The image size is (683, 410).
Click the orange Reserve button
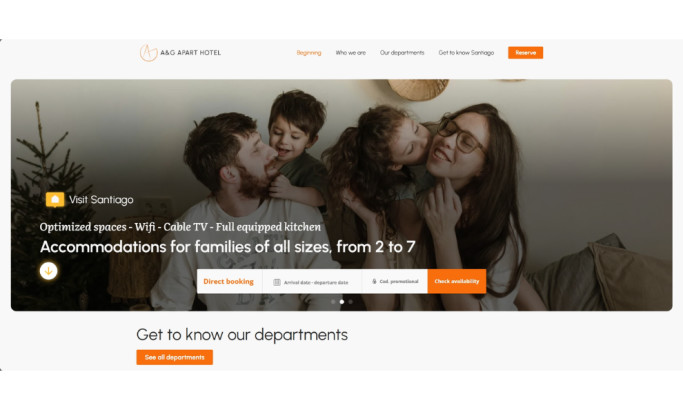[x=525, y=53]
